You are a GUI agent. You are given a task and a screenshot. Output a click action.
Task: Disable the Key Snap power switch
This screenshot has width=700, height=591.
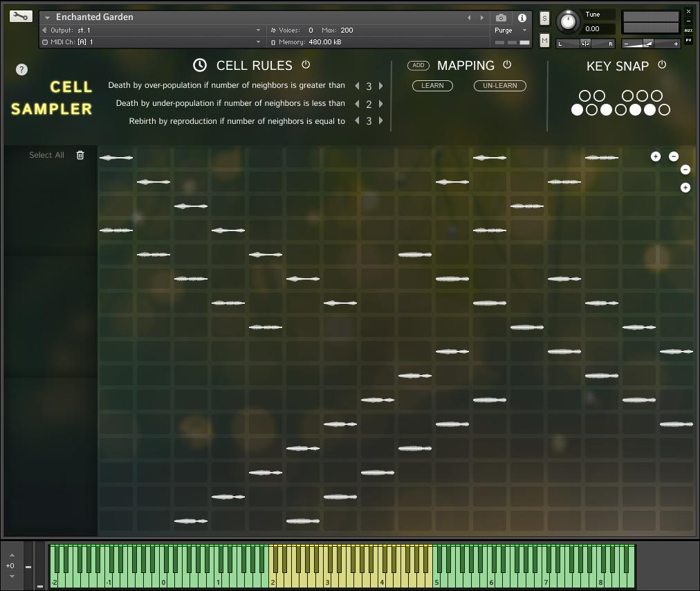pyautogui.click(x=662, y=64)
